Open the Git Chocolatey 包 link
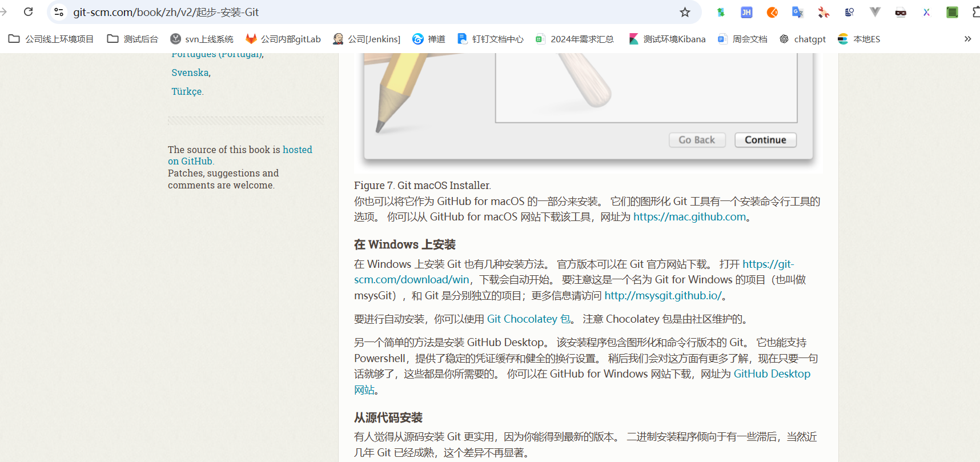Viewport: 980px width, 462px height. point(528,319)
